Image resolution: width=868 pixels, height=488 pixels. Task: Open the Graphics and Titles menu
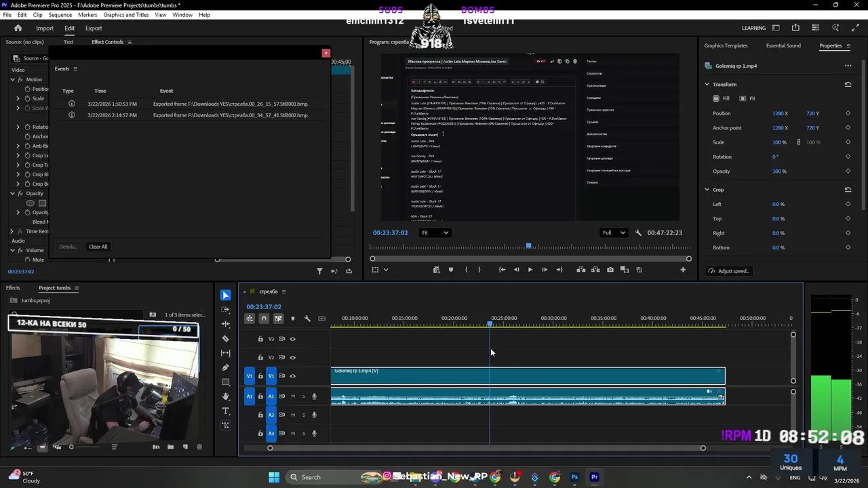[126, 15]
